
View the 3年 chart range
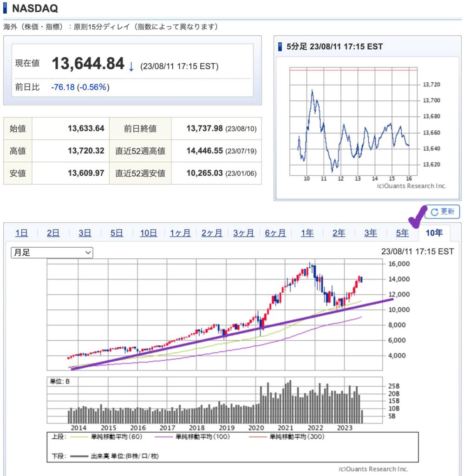point(371,233)
